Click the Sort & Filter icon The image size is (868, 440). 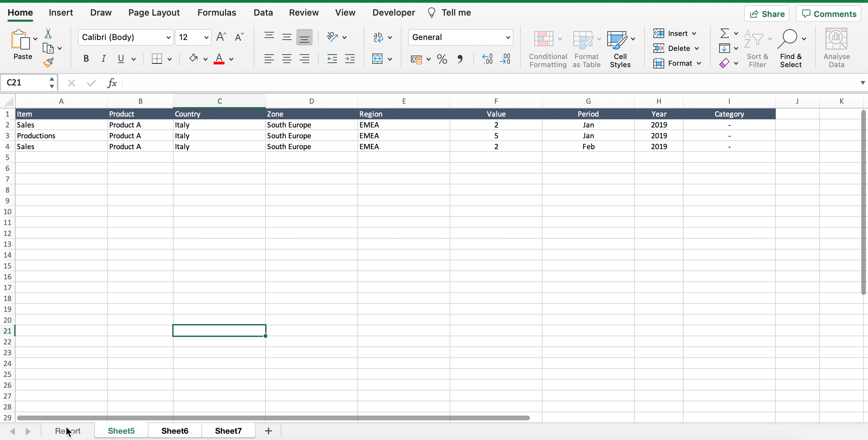758,47
